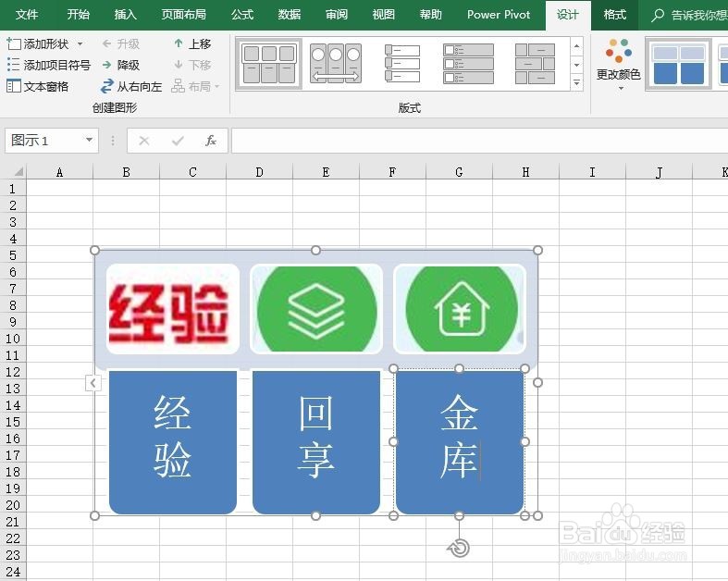Open the Name Box dropdown arrow
The height and width of the screenshot is (581, 728).
point(89,140)
